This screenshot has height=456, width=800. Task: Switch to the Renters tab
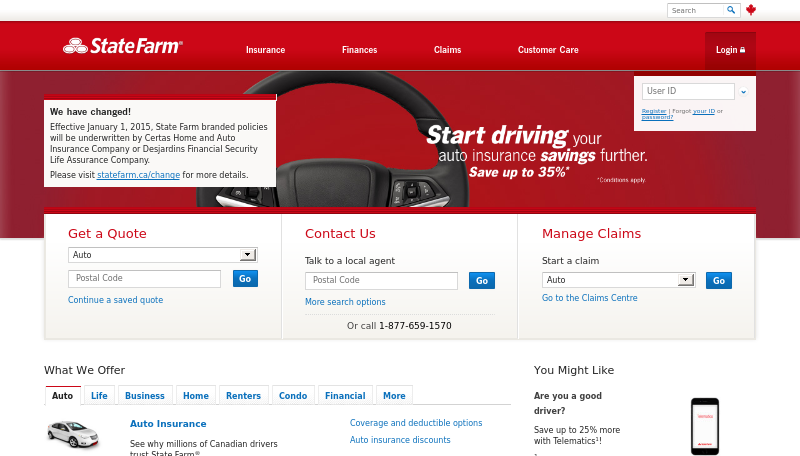(x=243, y=395)
